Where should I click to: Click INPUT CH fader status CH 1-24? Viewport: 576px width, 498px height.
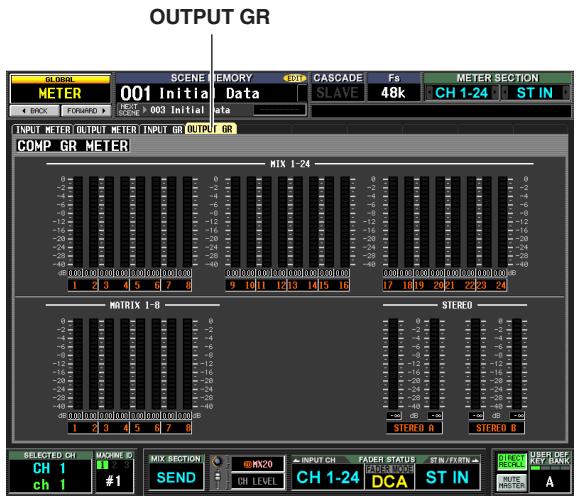pos(328,477)
